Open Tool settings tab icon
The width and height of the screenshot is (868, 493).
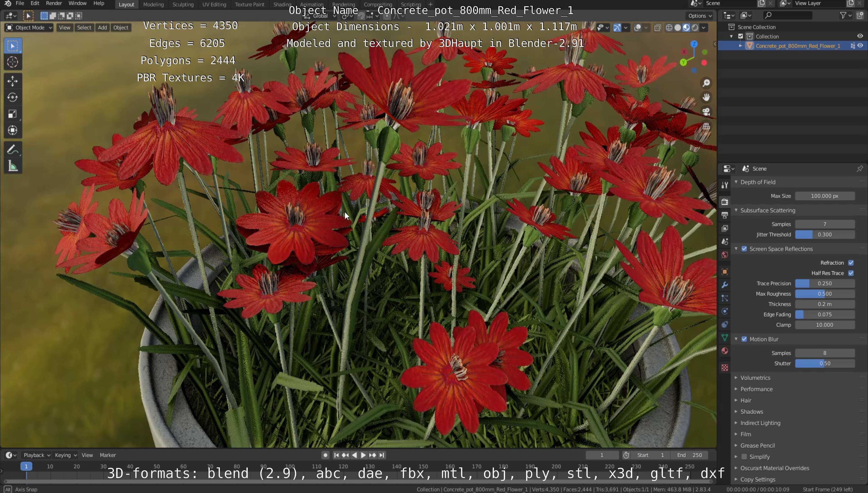[x=724, y=185]
